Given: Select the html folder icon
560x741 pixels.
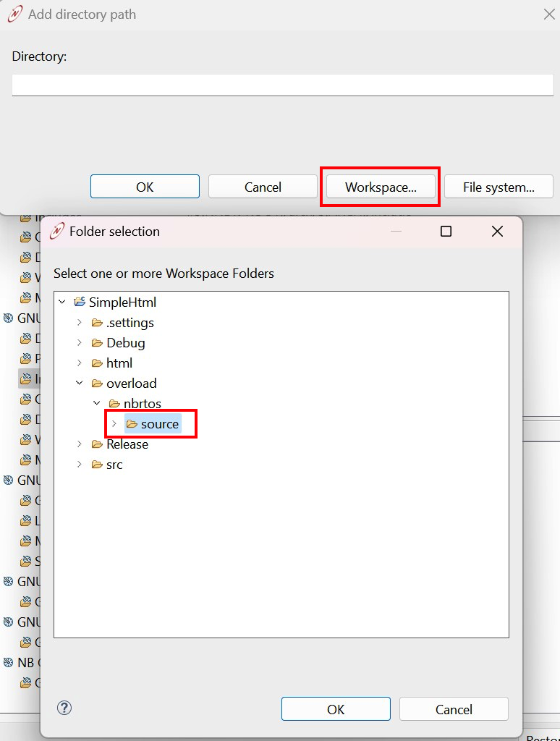Looking at the screenshot, I should (x=97, y=363).
